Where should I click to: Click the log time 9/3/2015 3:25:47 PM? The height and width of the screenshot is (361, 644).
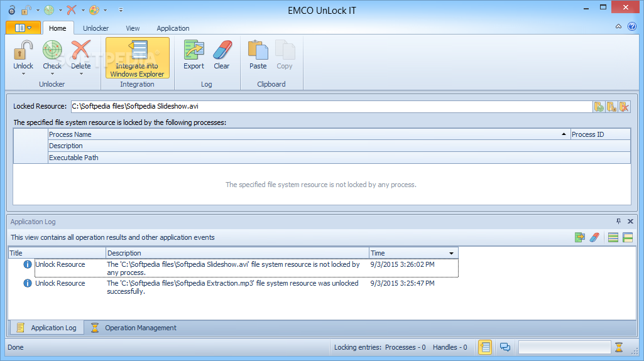[x=403, y=284]
